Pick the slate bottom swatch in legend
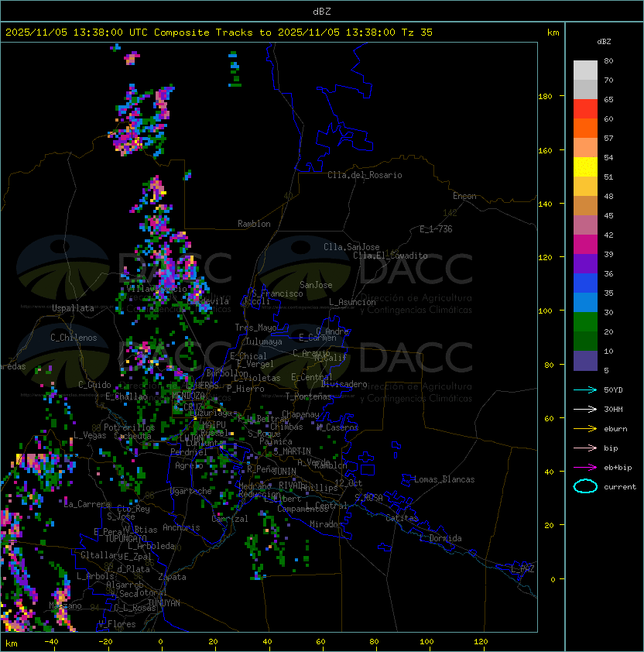Screen dimensions: 644x652 (x=585, y=361)
